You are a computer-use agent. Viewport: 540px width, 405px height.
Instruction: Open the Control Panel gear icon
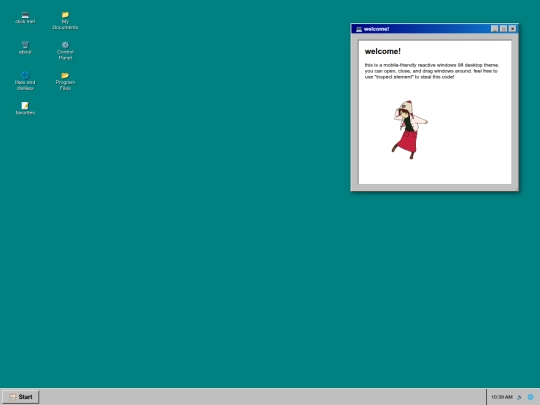pyautogui.click(x=65, y=51)
